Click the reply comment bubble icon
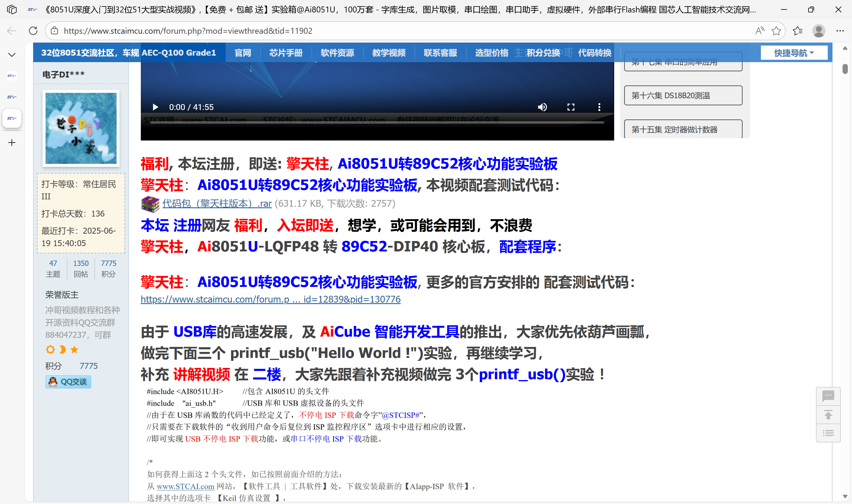The image size is (852, 504). (828, 396)
